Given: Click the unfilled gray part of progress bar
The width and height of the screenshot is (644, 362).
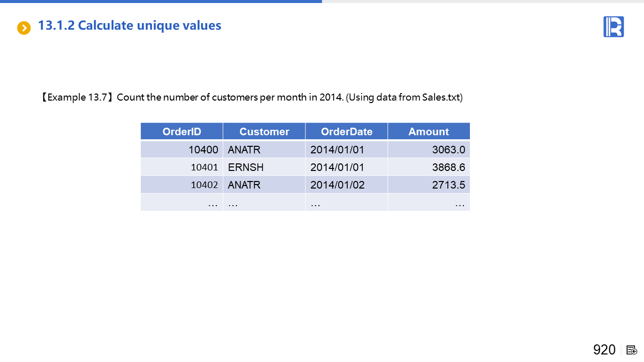Looking at the screenshot, I should pos(483,2).
